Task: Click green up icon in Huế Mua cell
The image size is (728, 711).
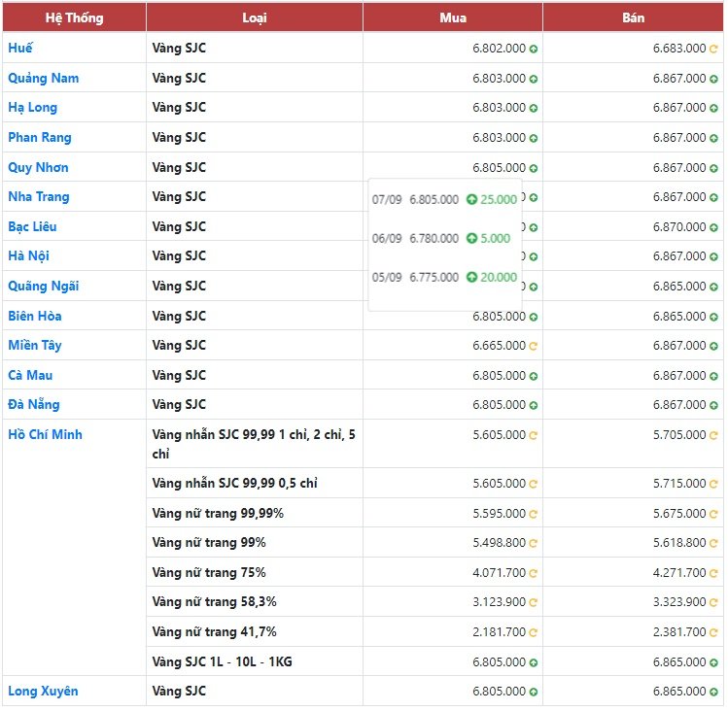Action: tap(534, 49)
